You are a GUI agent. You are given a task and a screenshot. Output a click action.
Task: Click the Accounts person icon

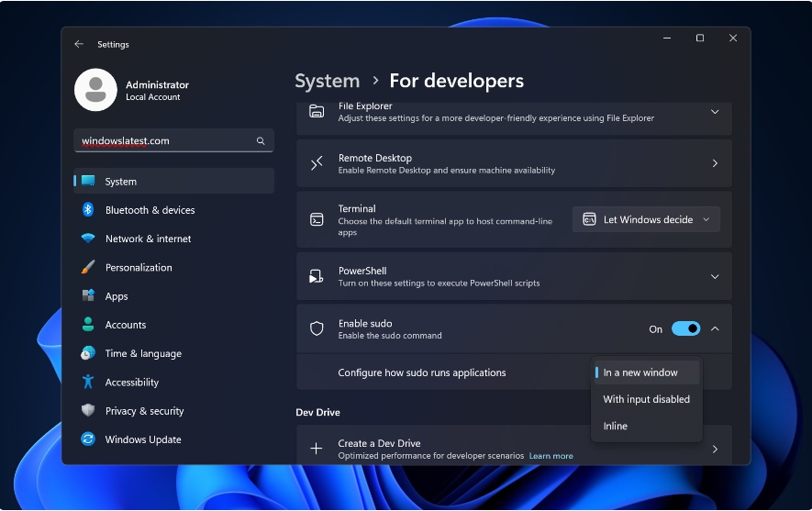tap(88, 324)
